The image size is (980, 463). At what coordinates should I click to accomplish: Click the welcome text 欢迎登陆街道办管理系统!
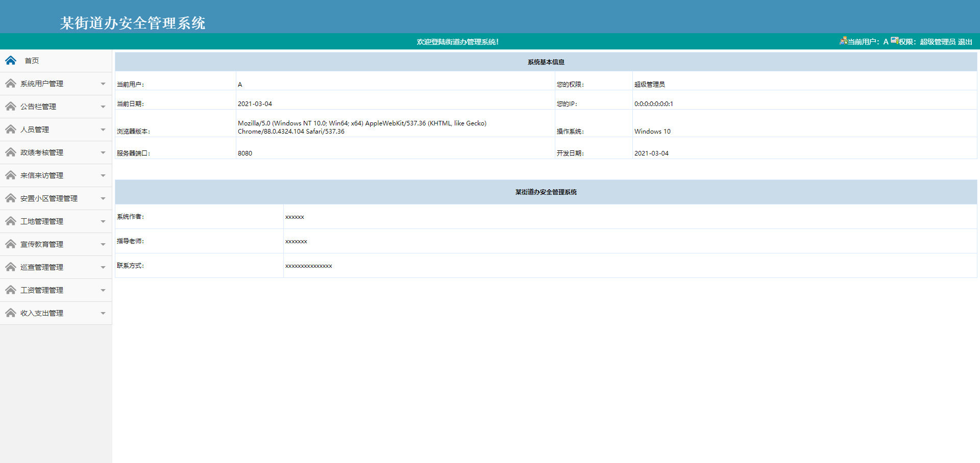pos(458,42)
